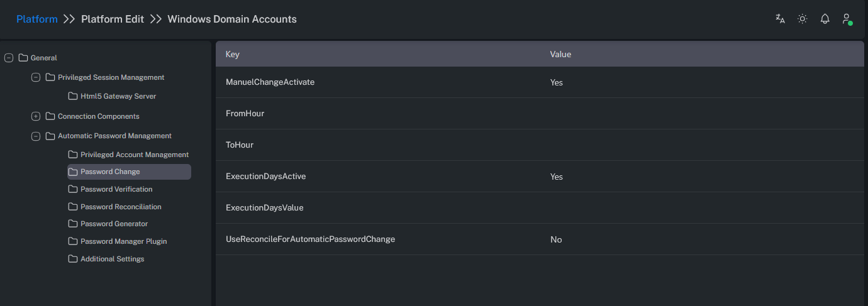868x306 pixels.
Task: Click the folder icon beside Html5 Gateway Server
Action: pos(73,96)
